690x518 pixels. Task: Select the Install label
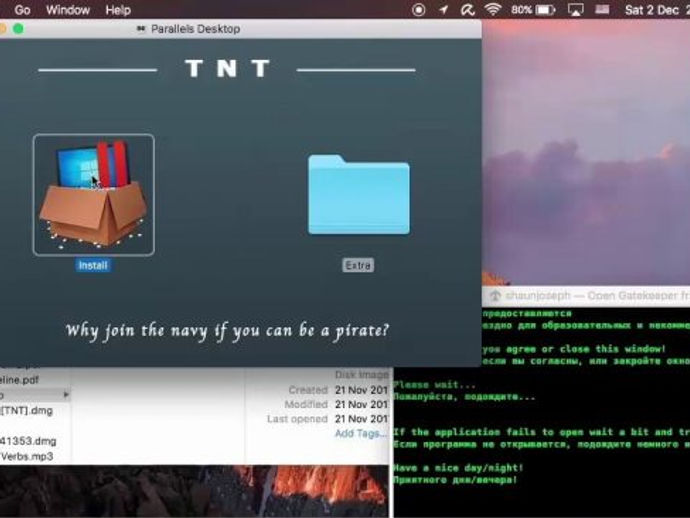click(93, 265)
